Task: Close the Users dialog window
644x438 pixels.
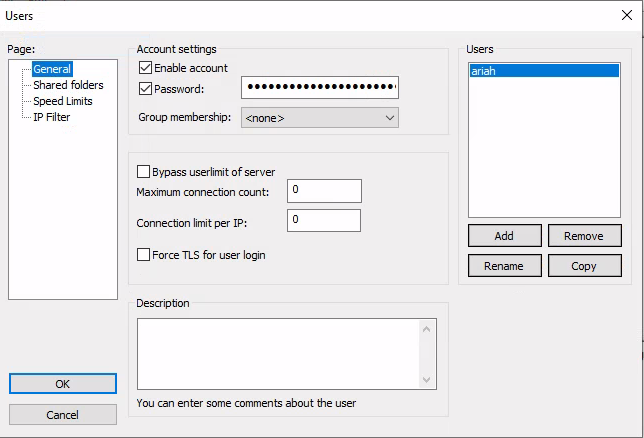Action: point(627,15)
